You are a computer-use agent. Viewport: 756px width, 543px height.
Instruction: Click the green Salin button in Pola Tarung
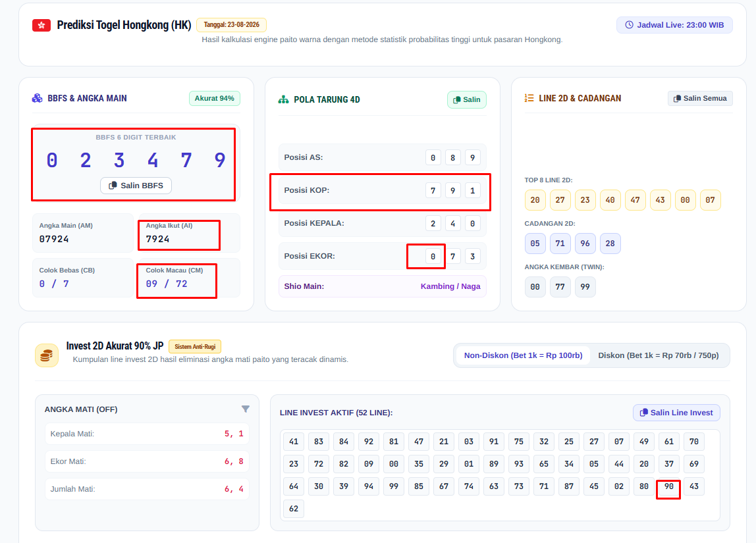467,100
